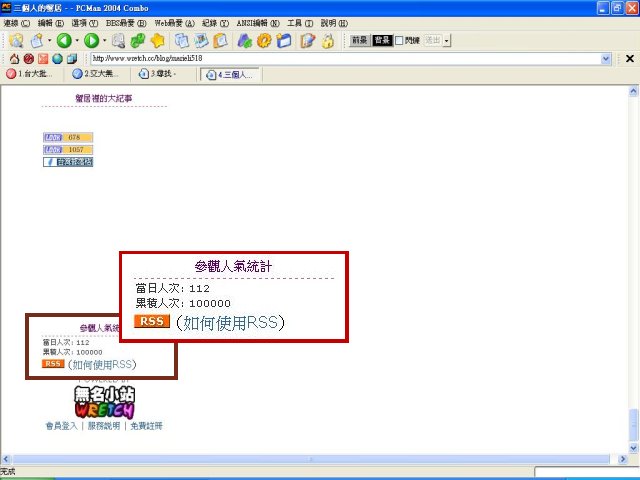Image resolution: width=640 pixels, height=480 pixels.
Task: Click the small orange RSS button in the brown-framed box
Action: tap(53, 364)
